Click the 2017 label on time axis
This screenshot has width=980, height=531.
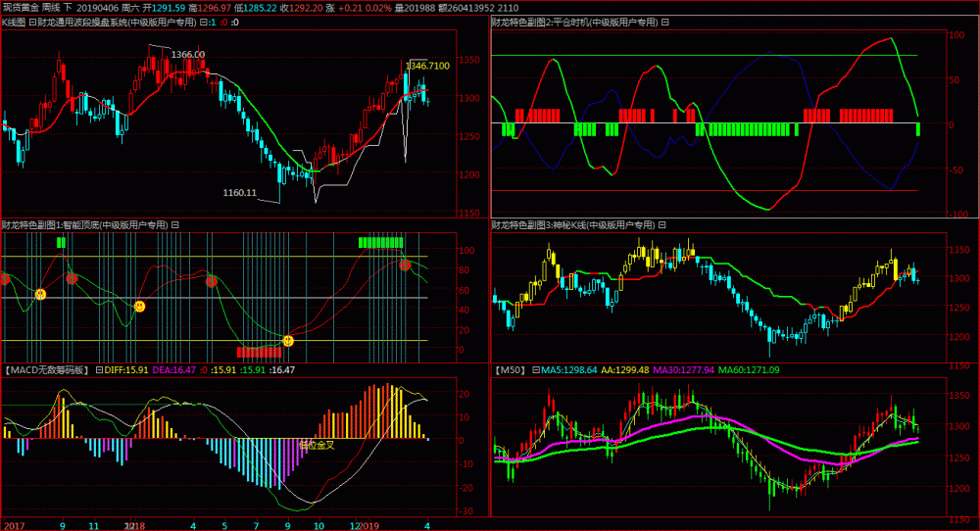[14, 525]
